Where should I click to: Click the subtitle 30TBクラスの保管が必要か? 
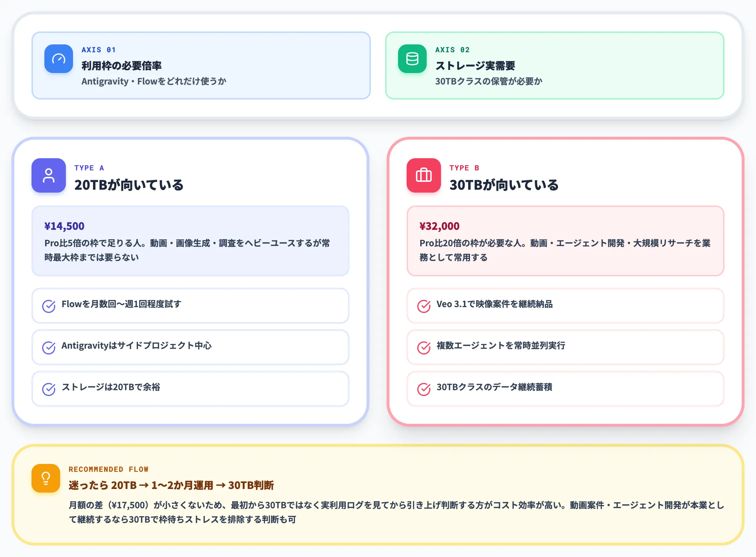click(x=489, y=81)
